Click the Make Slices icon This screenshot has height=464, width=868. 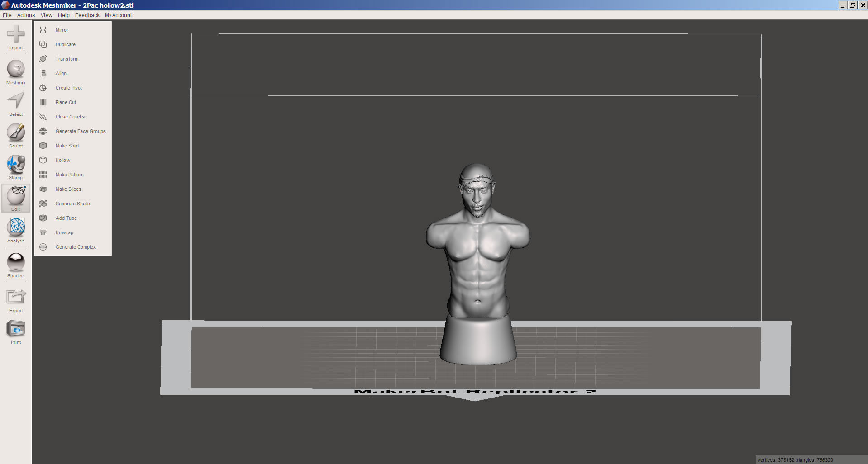click(43, 189)
